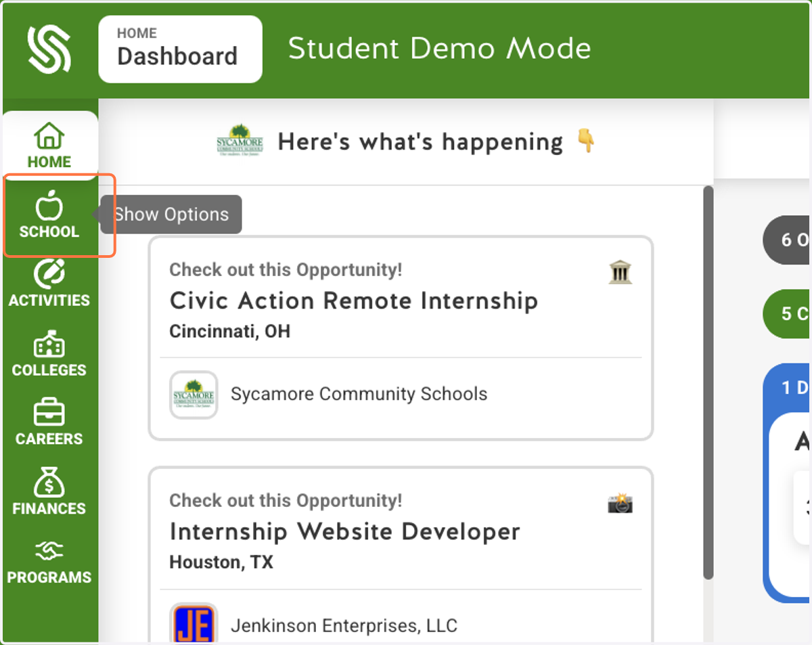Click the FINANCES label in the sidebar

49,508
